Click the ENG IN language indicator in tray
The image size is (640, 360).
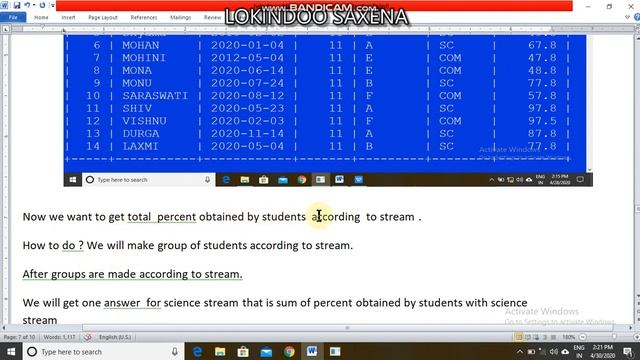[x=579, y=351]
